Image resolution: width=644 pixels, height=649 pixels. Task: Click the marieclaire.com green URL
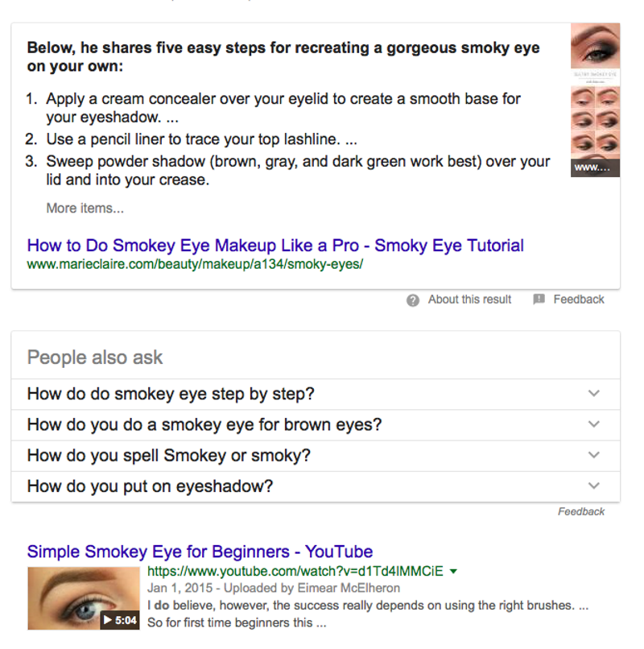(x=195, y=264)
